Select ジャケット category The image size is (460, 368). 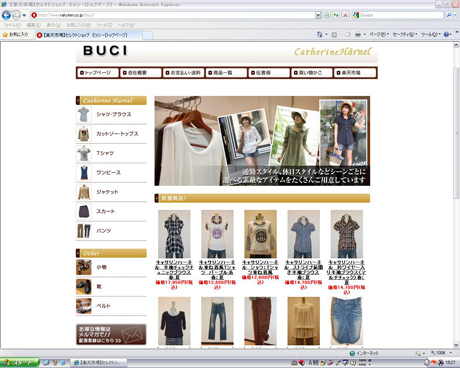point(111,192)
